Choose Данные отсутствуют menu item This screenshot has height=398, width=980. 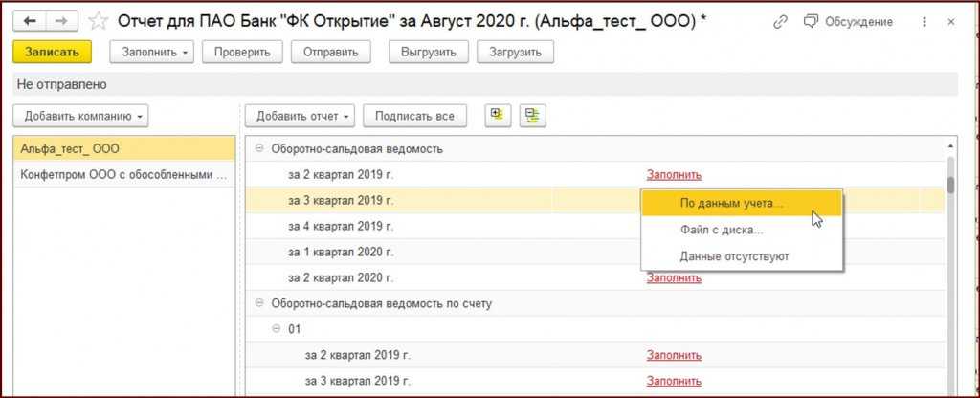pos(742,256)
